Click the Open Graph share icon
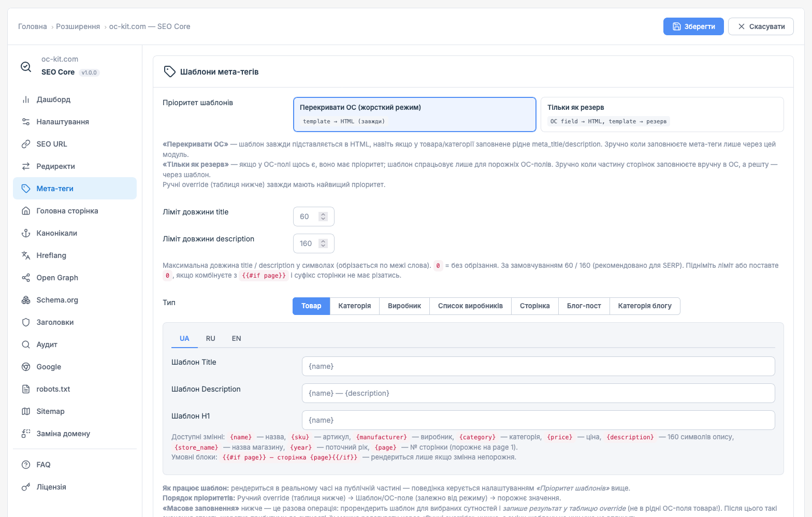Screen dimensions: 812x517 coord(26,278)
